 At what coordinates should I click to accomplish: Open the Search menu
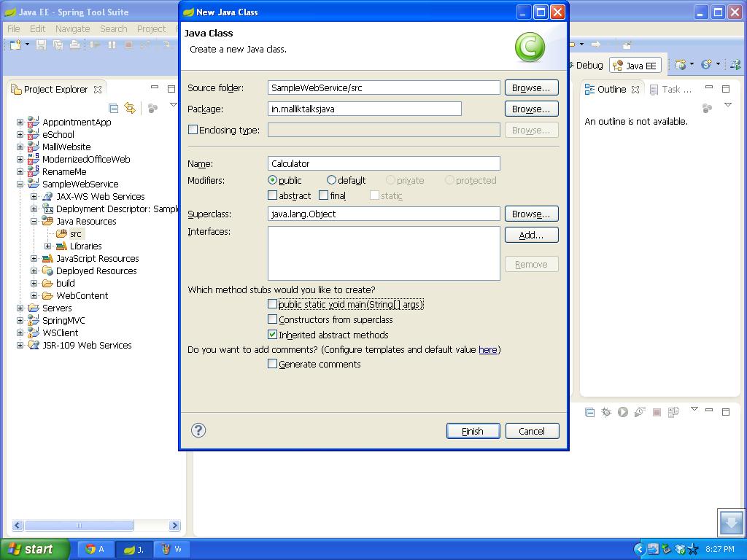pos(113,28)
